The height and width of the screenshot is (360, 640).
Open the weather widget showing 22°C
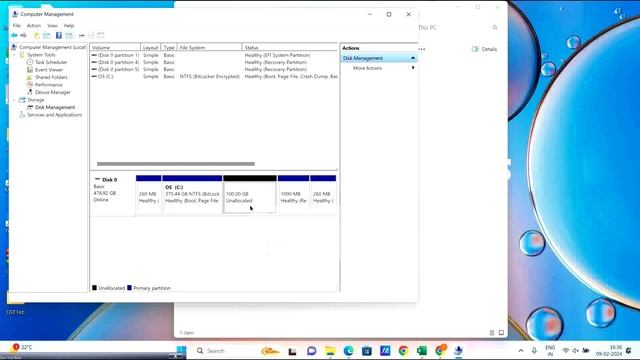[22, 347]
